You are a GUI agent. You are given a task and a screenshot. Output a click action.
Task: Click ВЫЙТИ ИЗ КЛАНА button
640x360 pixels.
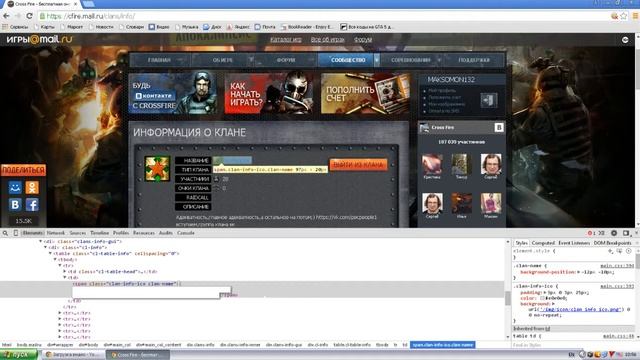tap(358, 165)
